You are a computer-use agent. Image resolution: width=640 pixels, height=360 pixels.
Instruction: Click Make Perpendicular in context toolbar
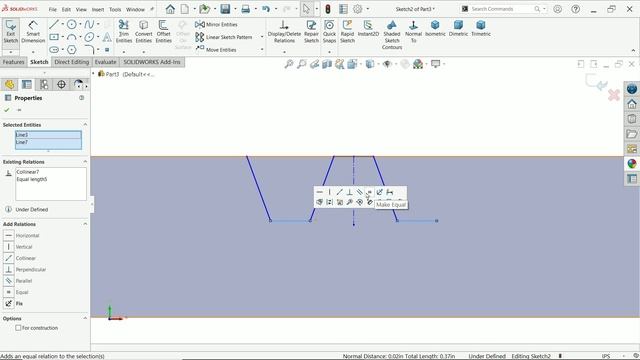click(x=349, y=192)
